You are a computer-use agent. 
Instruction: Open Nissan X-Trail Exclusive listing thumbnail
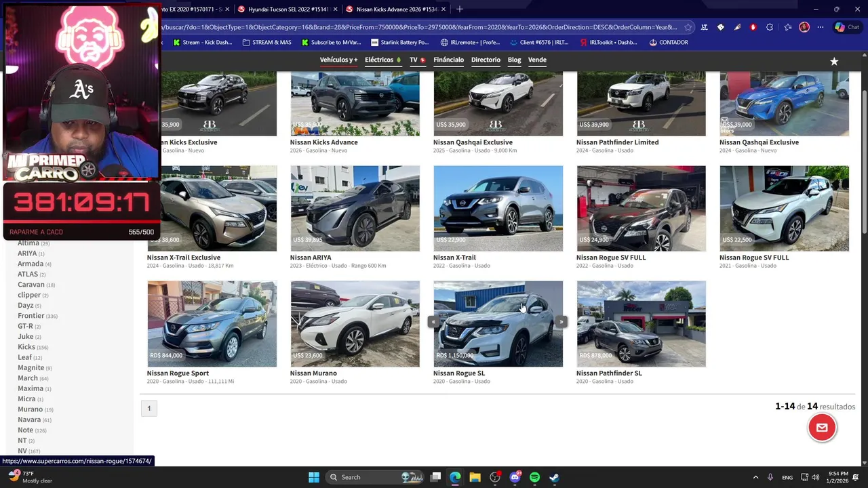(212, 208)
